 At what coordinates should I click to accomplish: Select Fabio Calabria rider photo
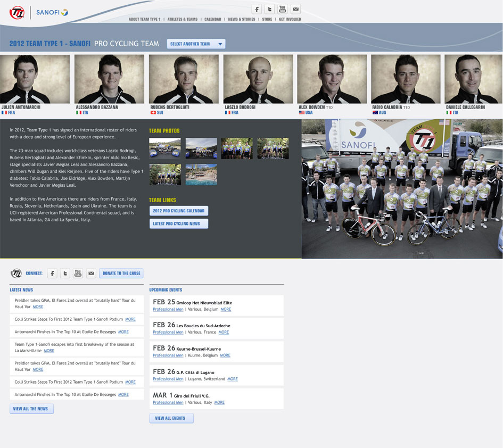point(406,79)
